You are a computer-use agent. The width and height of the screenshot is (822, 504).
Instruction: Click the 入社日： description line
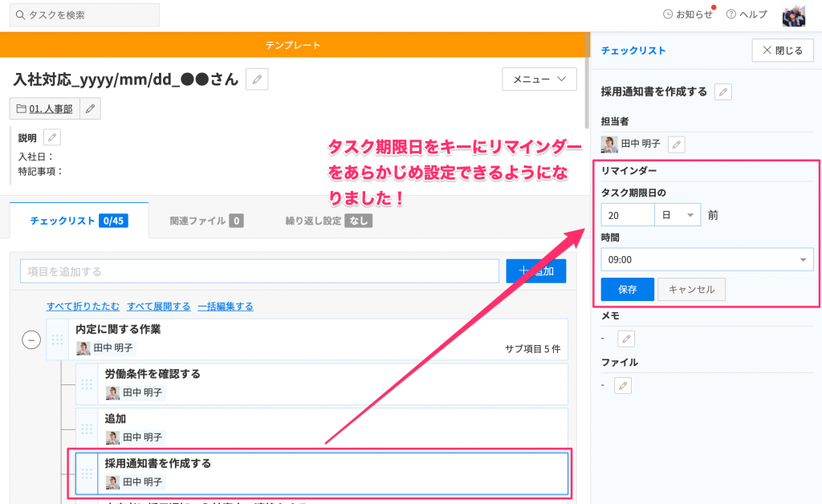(36, 156)
